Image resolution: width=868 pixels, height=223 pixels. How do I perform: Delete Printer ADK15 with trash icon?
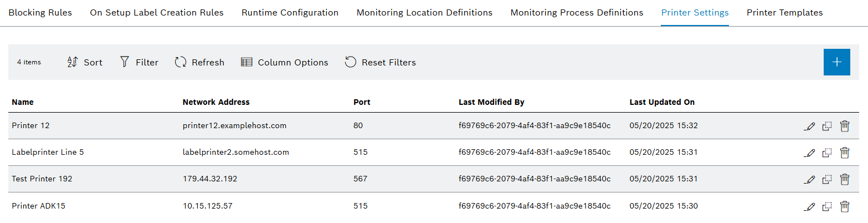coord(845,206)
